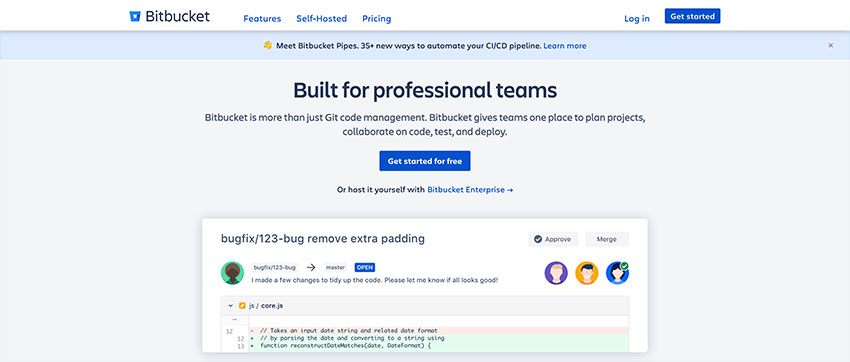Click the pull request author avatar

pos(233,273)
